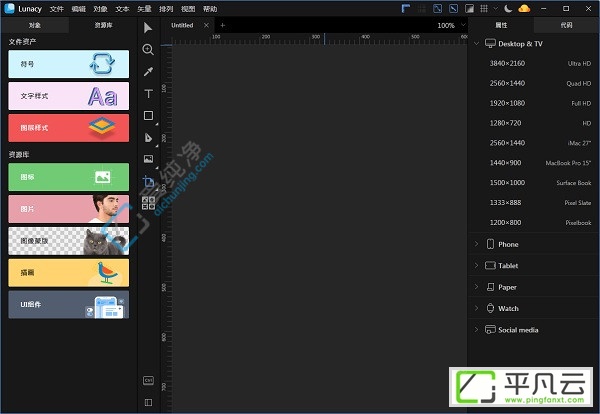Open the 图像蒙版 library card
The height and width of the screenshot is (414, 600).
click(68, 241)
